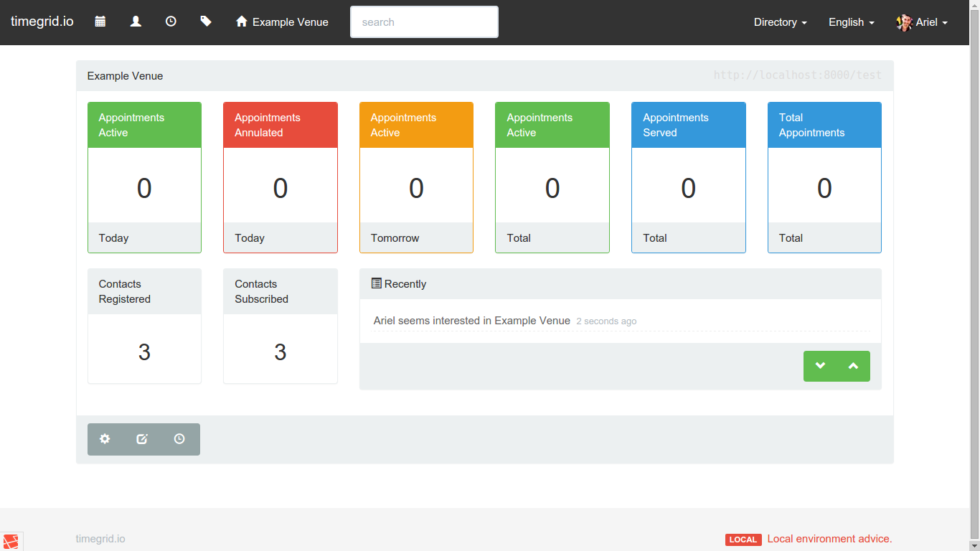Click the home icon beside Example Venue
Screen dimensions: 980x551
[242, 22]
